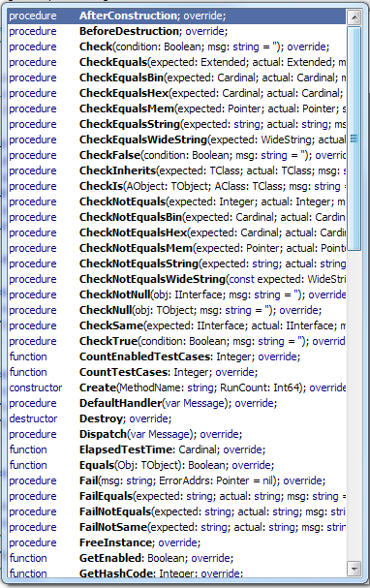The height and width of the screenshot is (588, 370).
Task: Pick the CountTestCases function
Action: (x=176, y=372)
